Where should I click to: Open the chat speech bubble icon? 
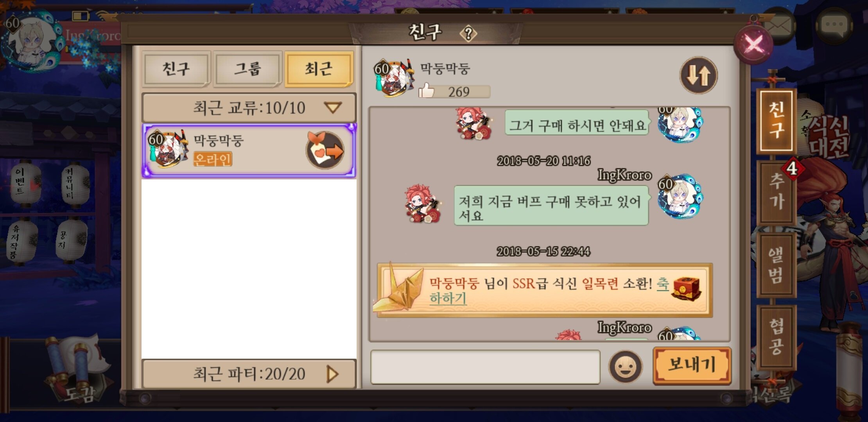click(x=834, y=25)
